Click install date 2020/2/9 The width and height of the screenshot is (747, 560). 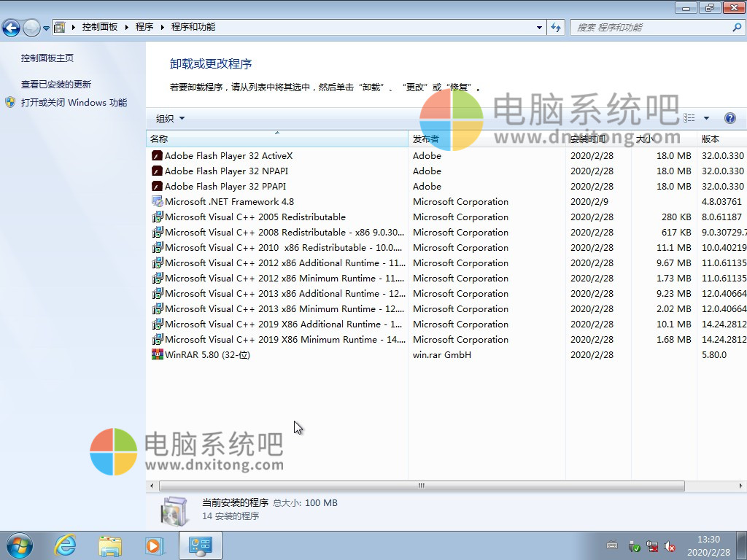589,201
